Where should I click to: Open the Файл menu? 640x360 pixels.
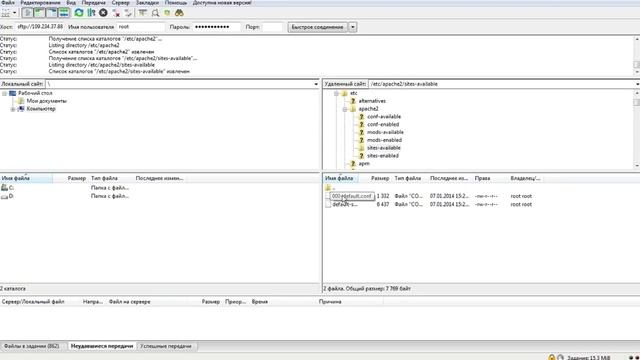8,2
